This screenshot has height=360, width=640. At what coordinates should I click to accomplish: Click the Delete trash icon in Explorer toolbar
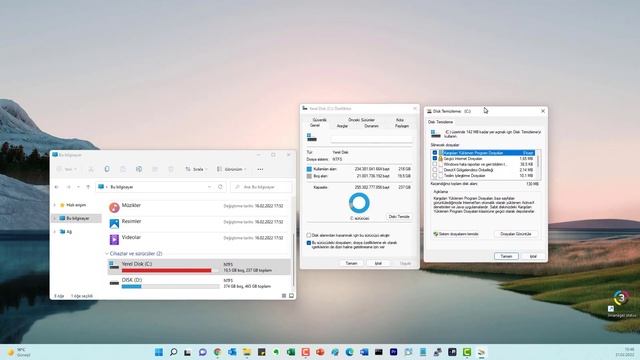point(171,169)
